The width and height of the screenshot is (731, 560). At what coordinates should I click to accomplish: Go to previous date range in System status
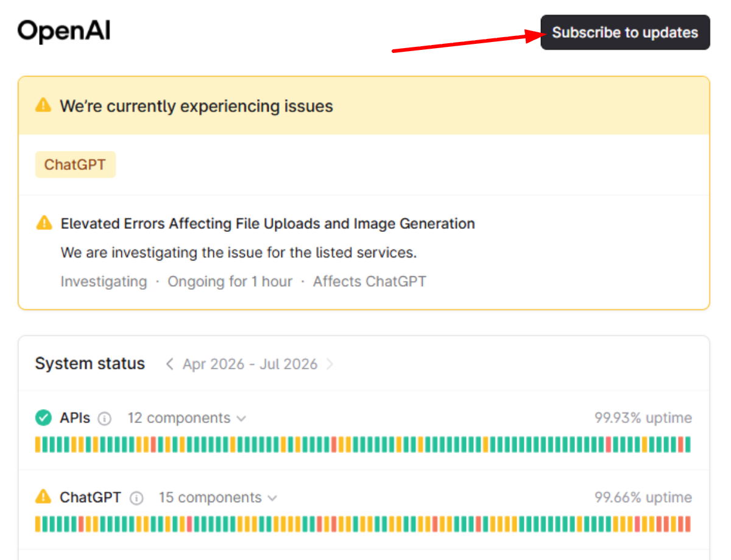tap(169, 364)
